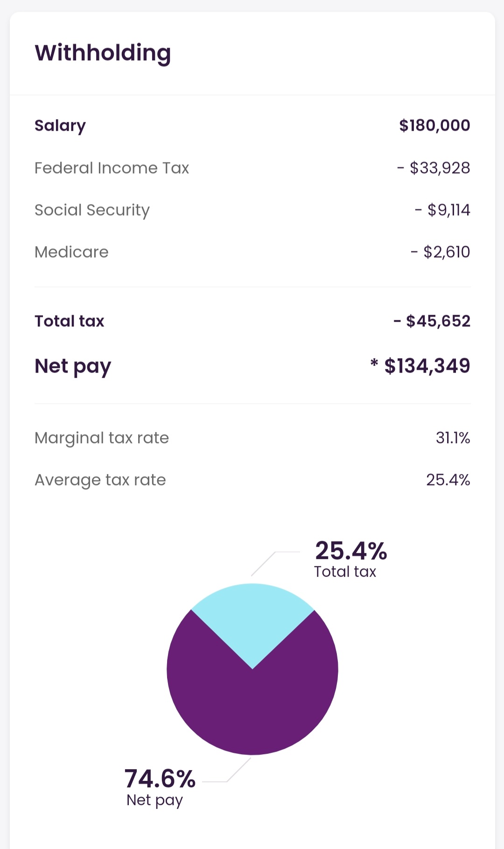
Task: Select the Social Security label
Action: [92, 210]
